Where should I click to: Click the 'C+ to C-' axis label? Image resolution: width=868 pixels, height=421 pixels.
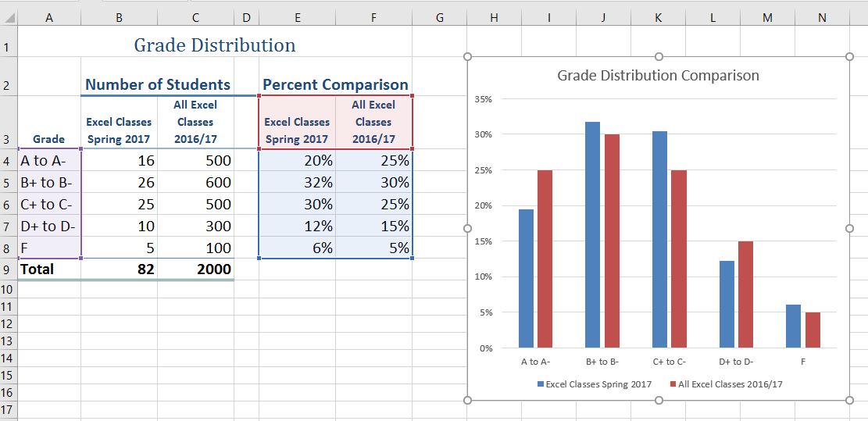670,362
